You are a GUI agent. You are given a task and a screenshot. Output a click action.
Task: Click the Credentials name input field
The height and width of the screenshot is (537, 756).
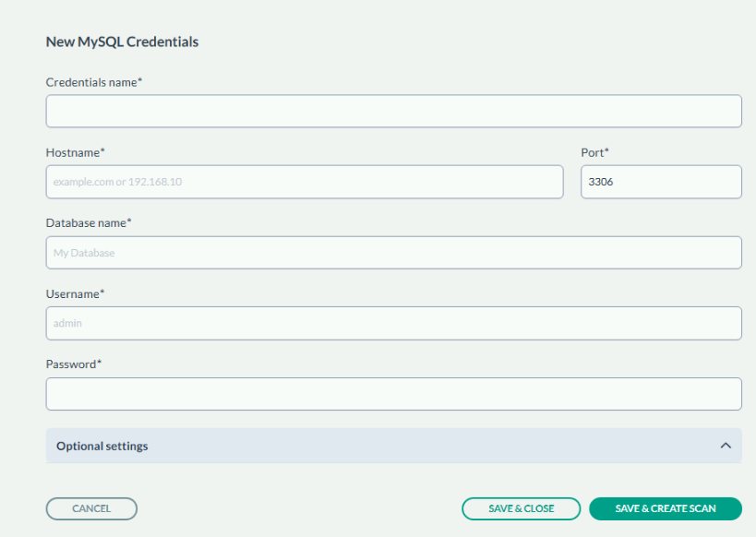point(393,111)
